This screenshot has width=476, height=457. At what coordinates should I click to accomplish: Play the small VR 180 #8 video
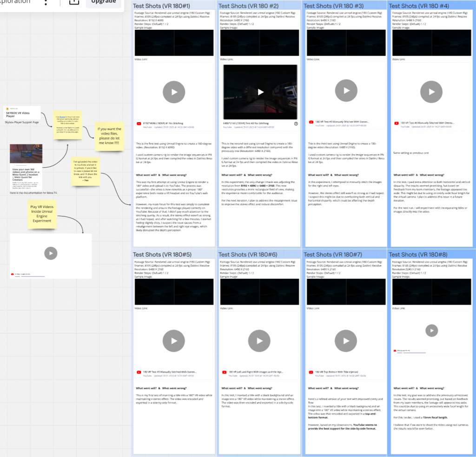[432, 330]
